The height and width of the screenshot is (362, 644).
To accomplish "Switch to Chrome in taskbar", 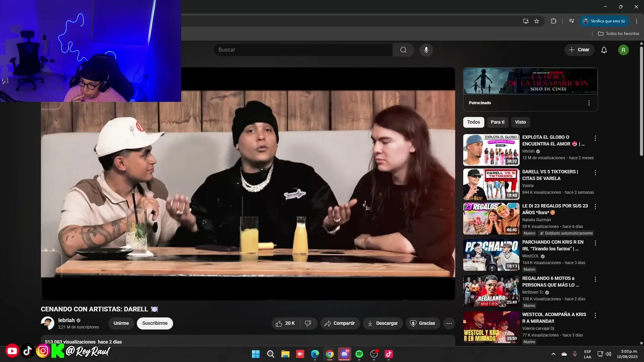I will [x=330, y=354].
